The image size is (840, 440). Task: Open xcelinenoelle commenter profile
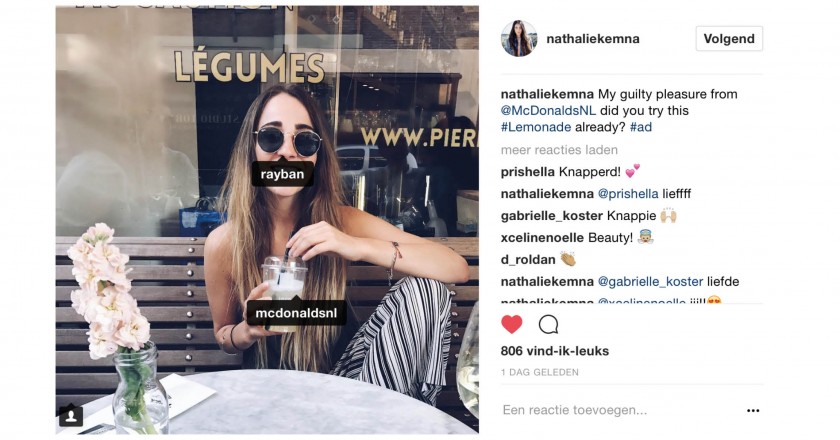542,237
